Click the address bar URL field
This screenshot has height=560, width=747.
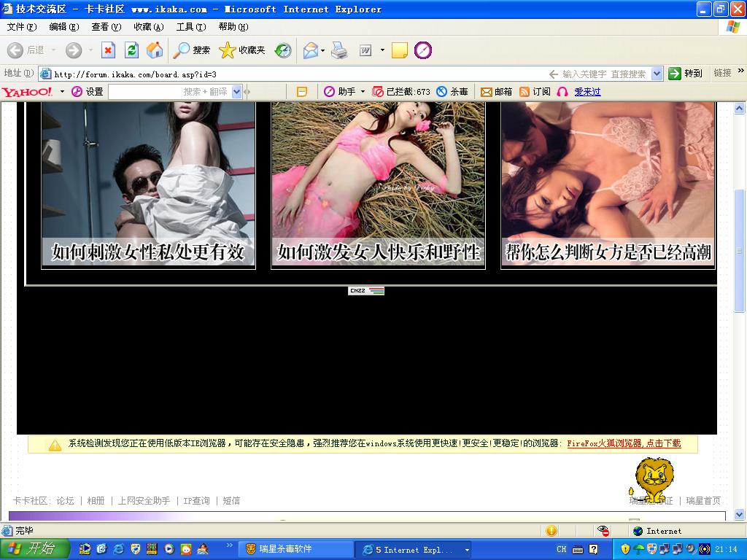point(292,74)
